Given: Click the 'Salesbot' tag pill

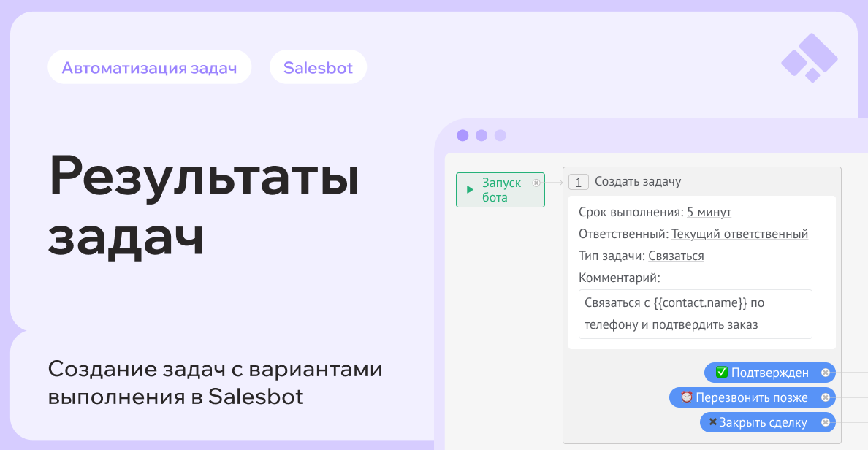Looking at the screenshot, I should click(319, 67).
